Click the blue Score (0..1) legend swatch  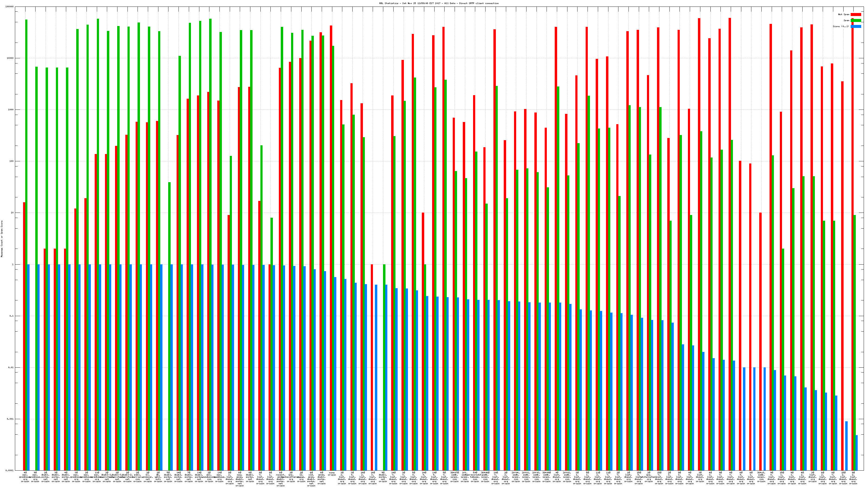[x=856, y=27]
